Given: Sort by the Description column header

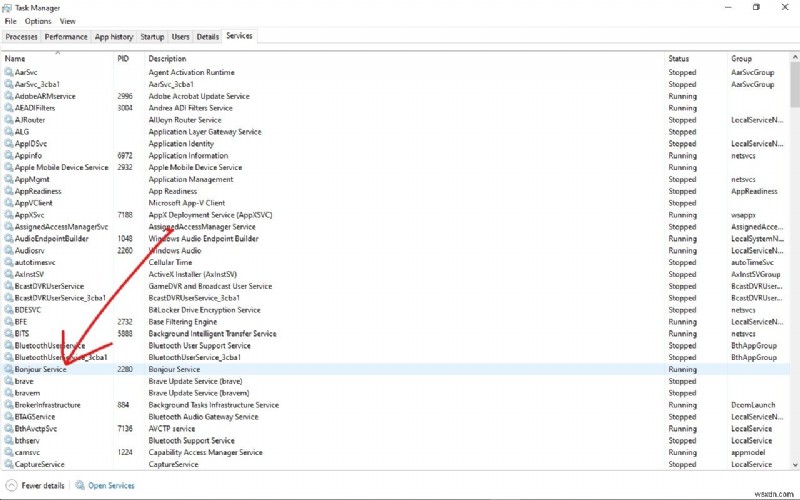Looking at the screenshot, I should click(x=404, y=59).
